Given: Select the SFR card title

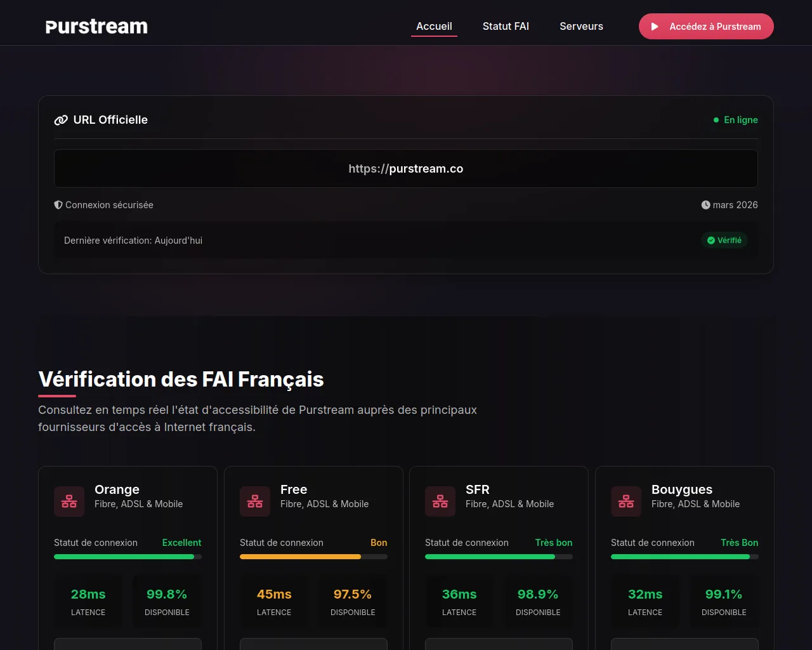Looking at the screenshot, I should click(478, 489).
